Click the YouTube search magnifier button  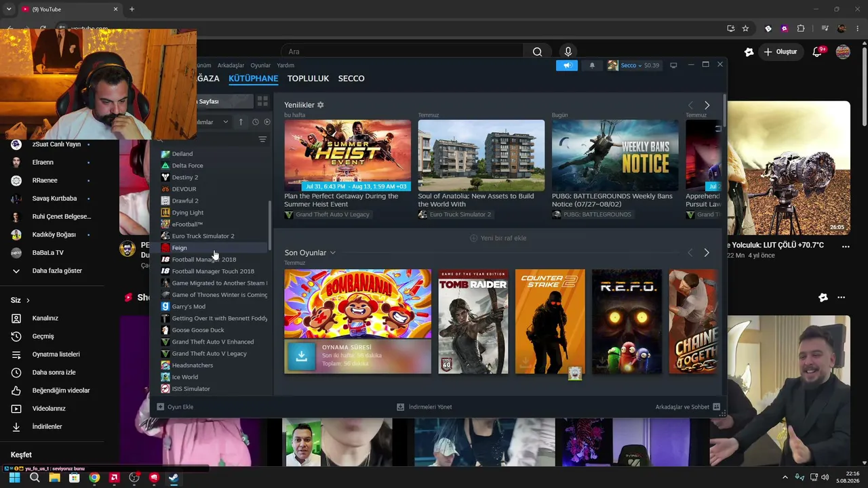click(537, 52)
